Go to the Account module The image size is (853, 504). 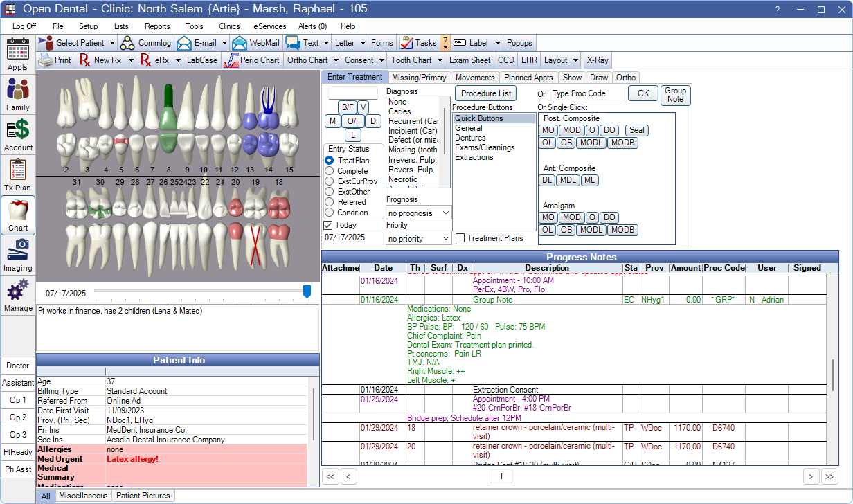click(x=18, y=134)
